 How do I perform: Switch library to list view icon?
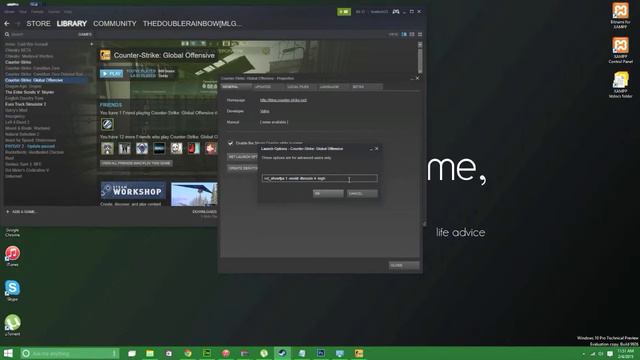tap(412, 34)
